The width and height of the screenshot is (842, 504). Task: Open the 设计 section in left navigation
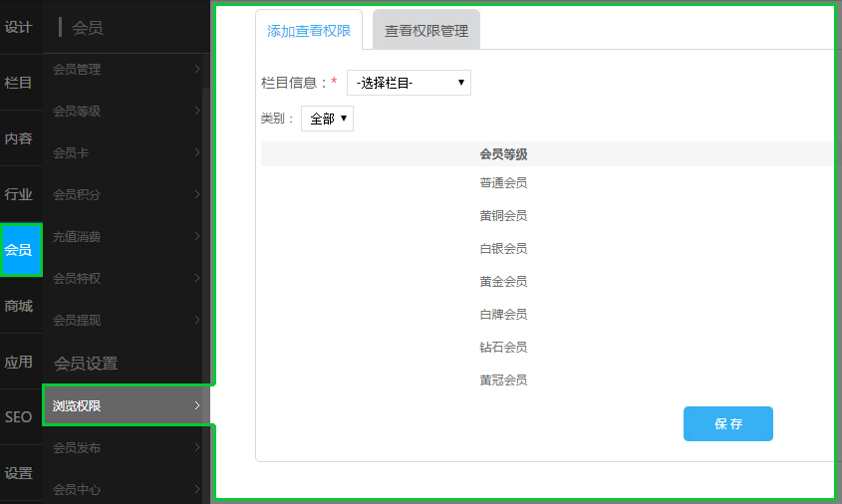point(19,27)
